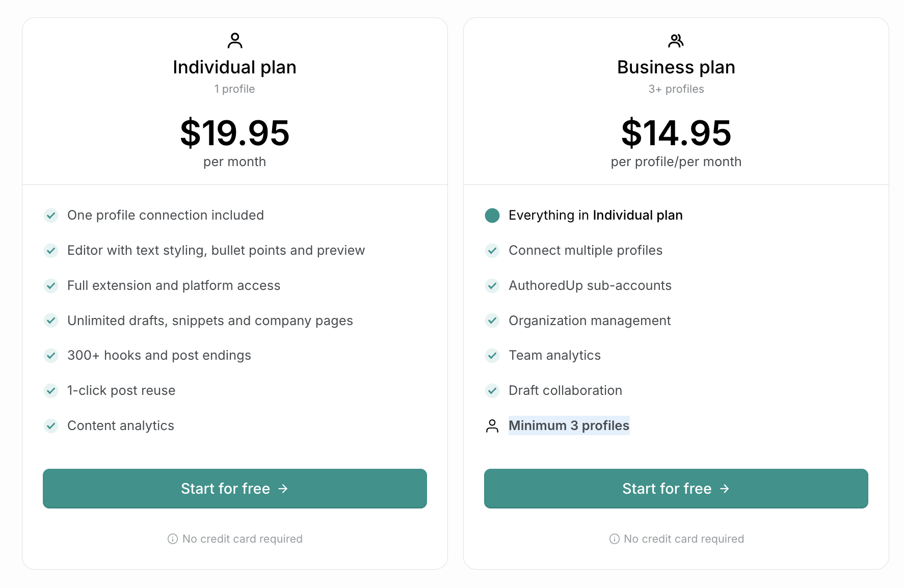Click the filled circle beside Everything in Individual plan
904x588 pixels.
pos(492,215)
